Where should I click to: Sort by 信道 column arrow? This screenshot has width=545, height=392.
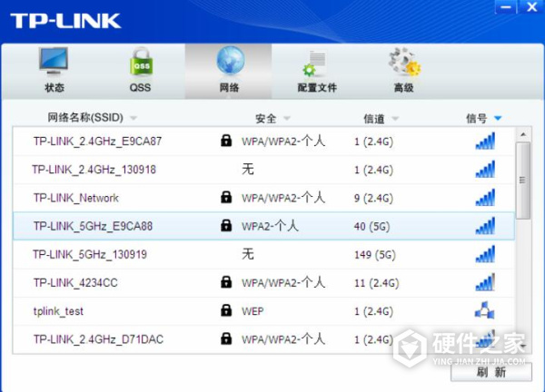pos(395,119)
